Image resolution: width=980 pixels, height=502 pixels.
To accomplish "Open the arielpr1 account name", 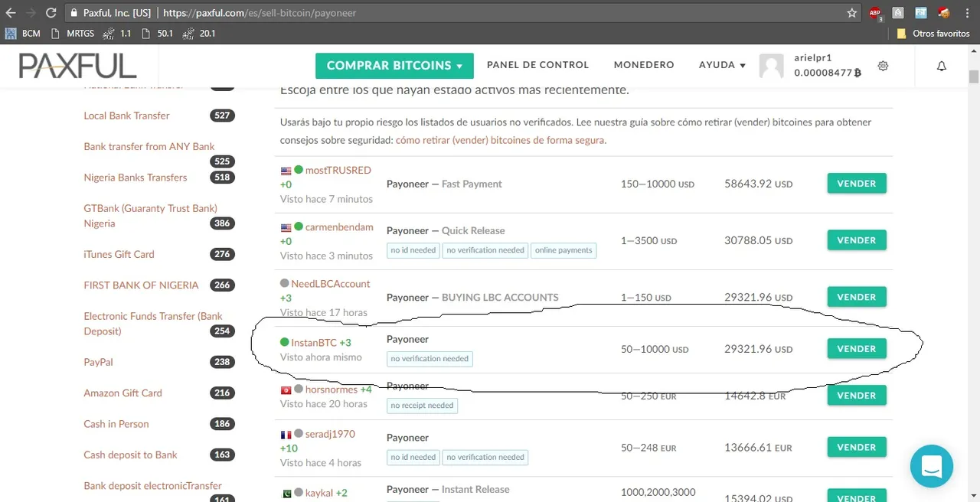I will coord(813,58).
